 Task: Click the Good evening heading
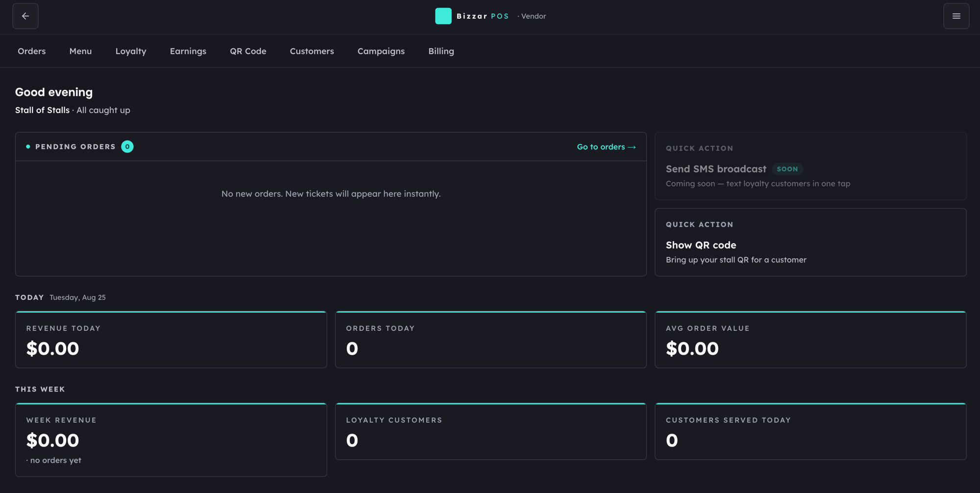(x=54, y=92)
